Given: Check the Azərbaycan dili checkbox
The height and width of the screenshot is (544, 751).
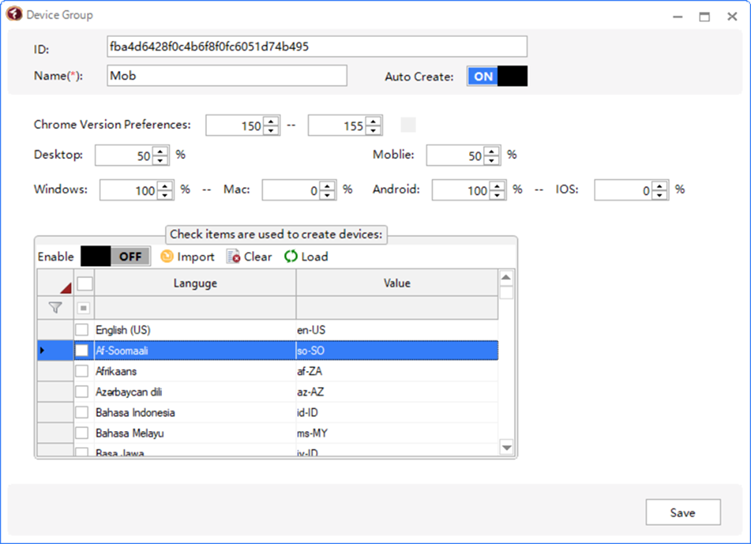Looking at the screenshot, I should pos(82,392).
